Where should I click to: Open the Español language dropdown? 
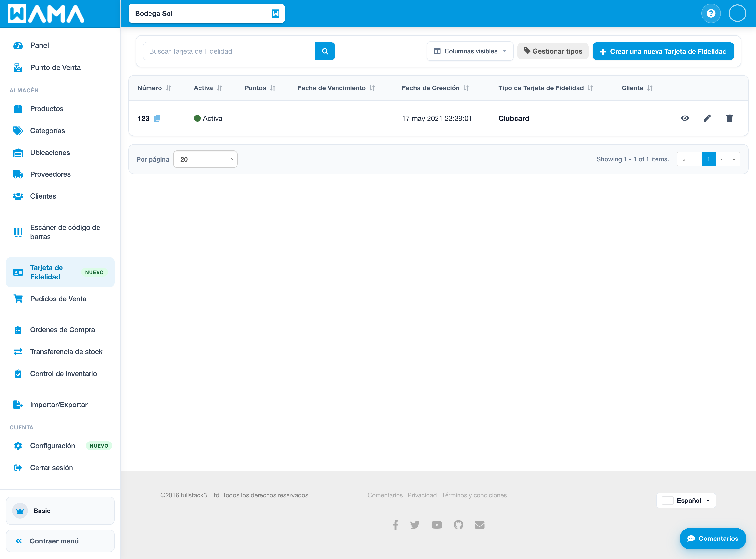click(x=686, y=501)
